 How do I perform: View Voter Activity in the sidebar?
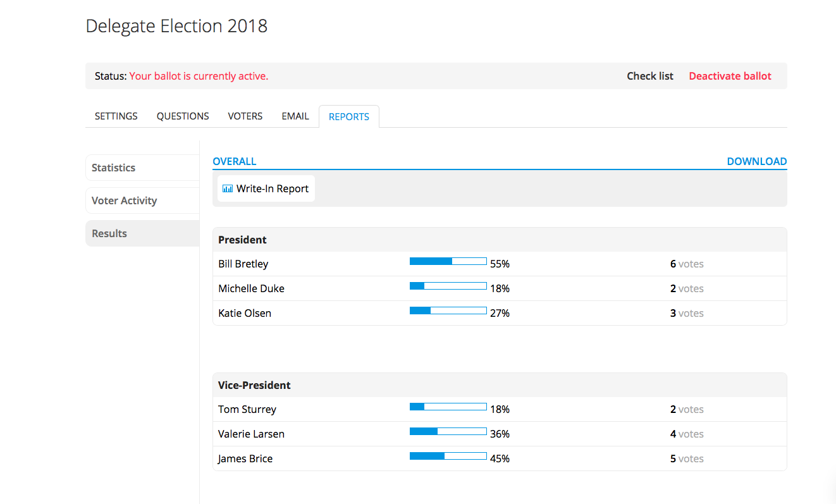point(124,200)
